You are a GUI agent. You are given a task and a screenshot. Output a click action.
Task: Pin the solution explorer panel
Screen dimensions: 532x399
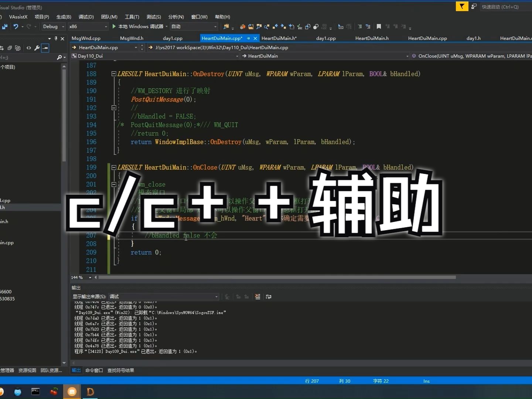coord(56,38)
